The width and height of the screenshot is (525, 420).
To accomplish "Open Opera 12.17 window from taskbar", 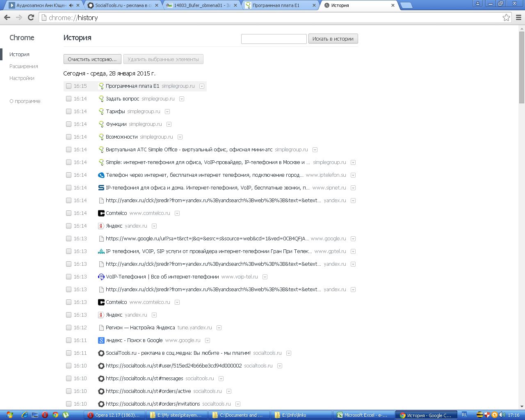I will click(x=115, y=415).
